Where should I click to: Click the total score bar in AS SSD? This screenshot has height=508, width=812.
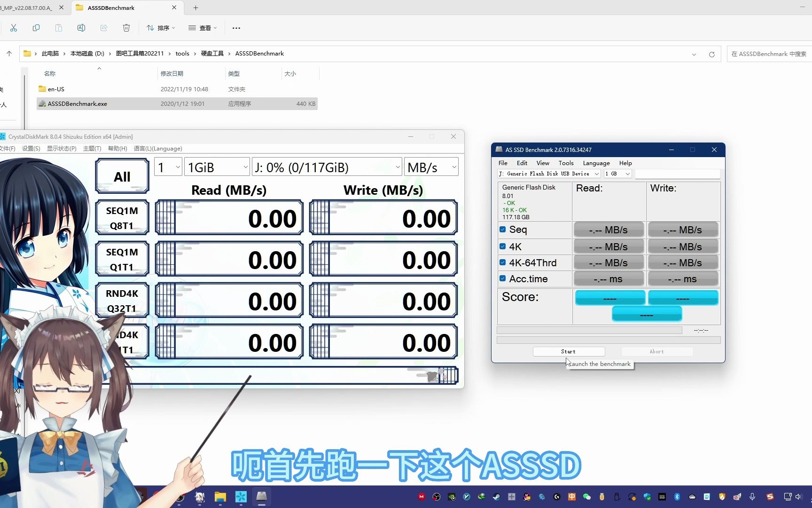pos(647,314)
